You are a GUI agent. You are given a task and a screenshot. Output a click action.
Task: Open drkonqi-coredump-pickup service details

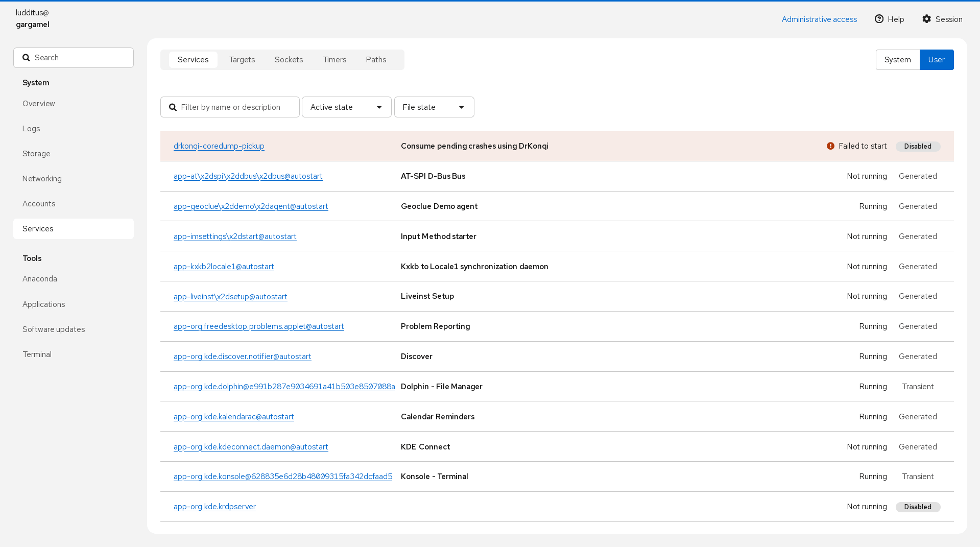[x=219, y=146]
